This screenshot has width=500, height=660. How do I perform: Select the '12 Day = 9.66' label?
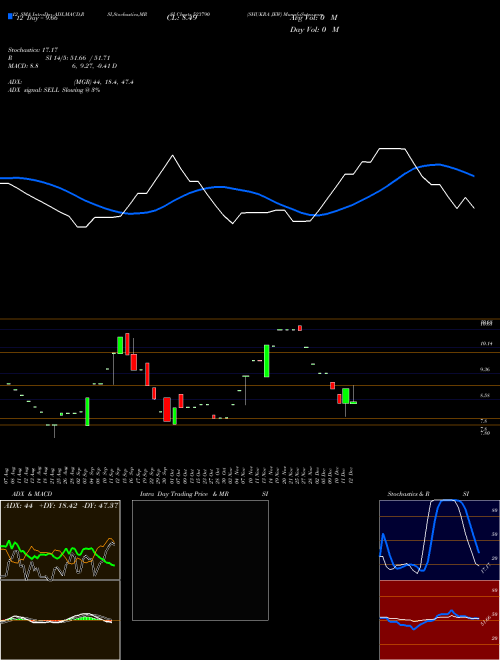35,19
